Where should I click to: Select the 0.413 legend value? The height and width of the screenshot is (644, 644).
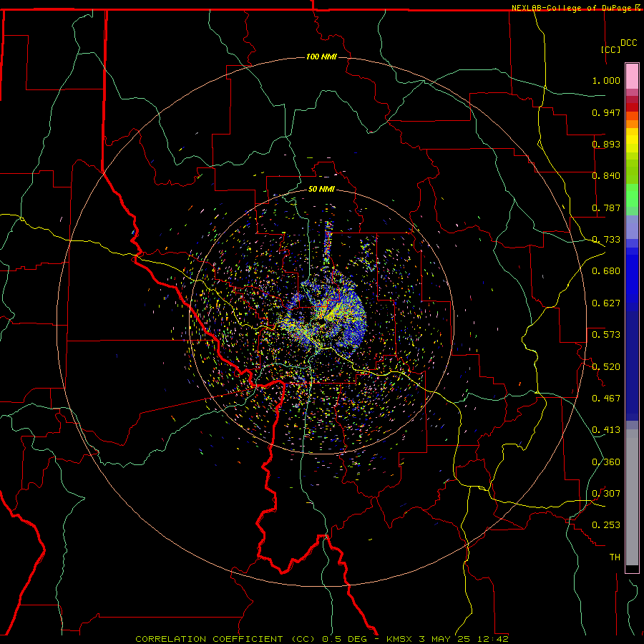pos(606,430)
